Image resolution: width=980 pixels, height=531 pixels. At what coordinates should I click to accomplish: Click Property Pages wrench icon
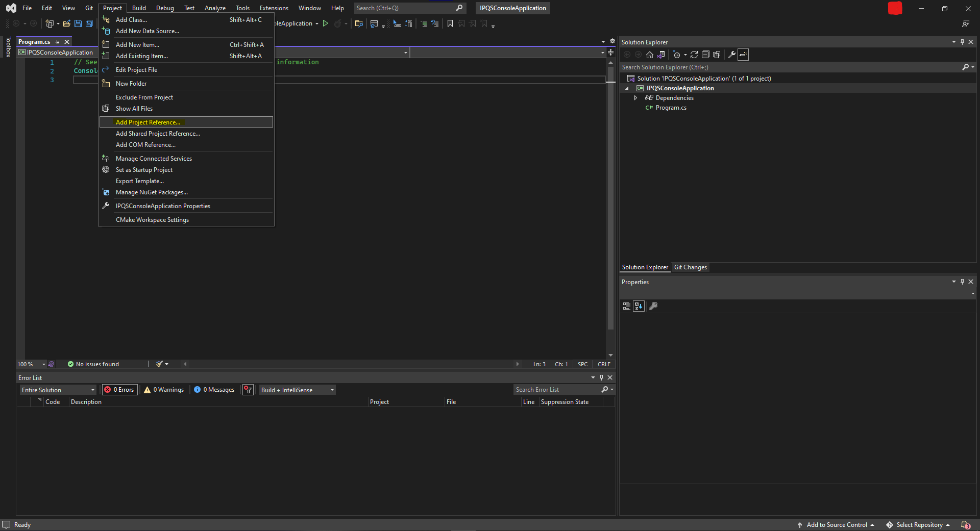[653, 306]
